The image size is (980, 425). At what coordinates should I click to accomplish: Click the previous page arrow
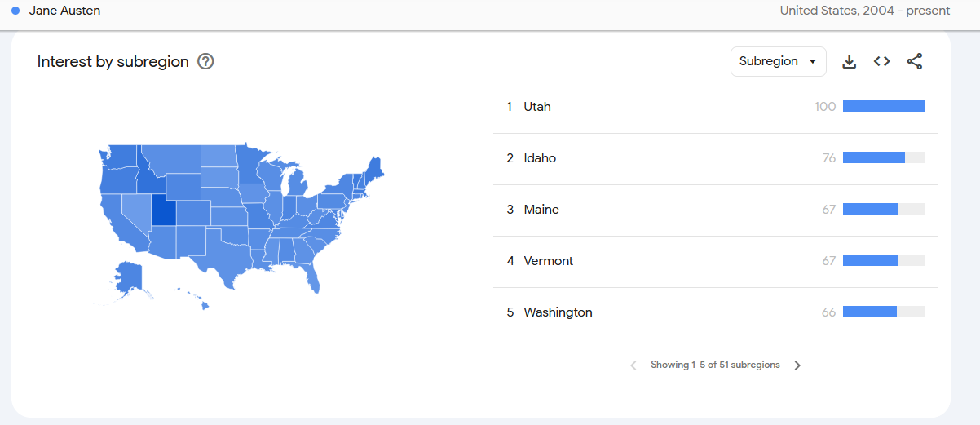point(633,365)
